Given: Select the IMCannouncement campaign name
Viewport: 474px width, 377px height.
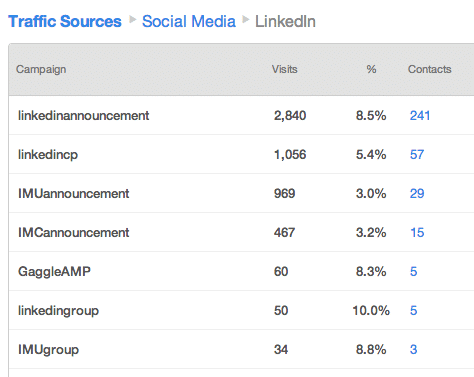Looking at the screenshot, I should pyautogui.click(x=73, y=232).
